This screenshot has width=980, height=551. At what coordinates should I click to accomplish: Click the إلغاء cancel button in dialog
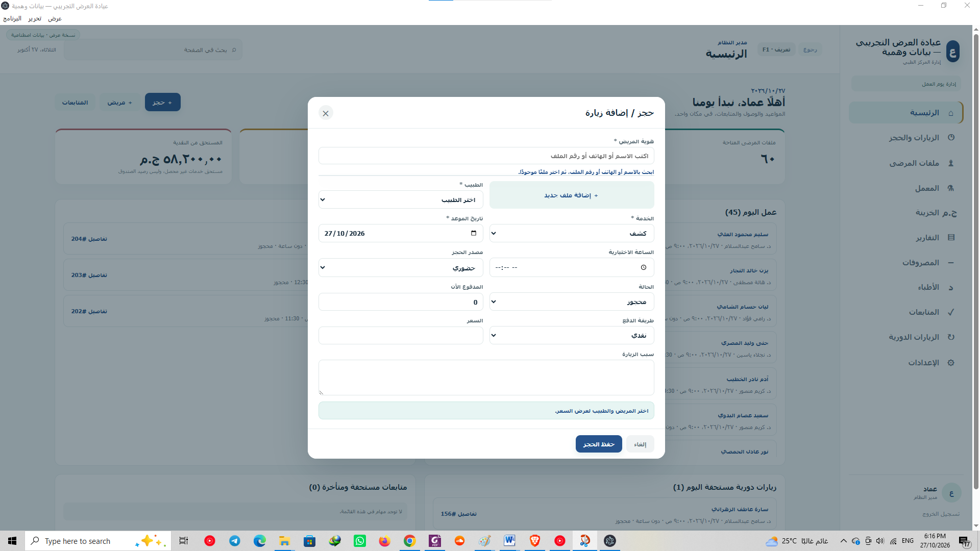(640, 444)
